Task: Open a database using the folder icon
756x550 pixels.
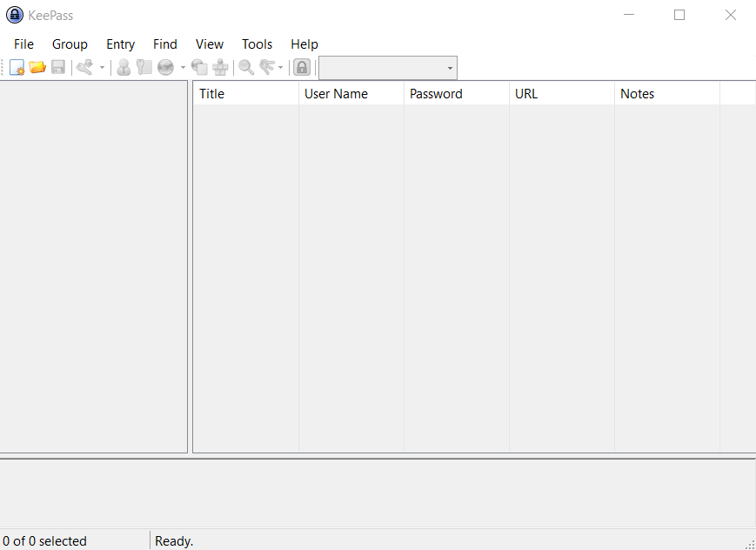Action: point(37,67)
